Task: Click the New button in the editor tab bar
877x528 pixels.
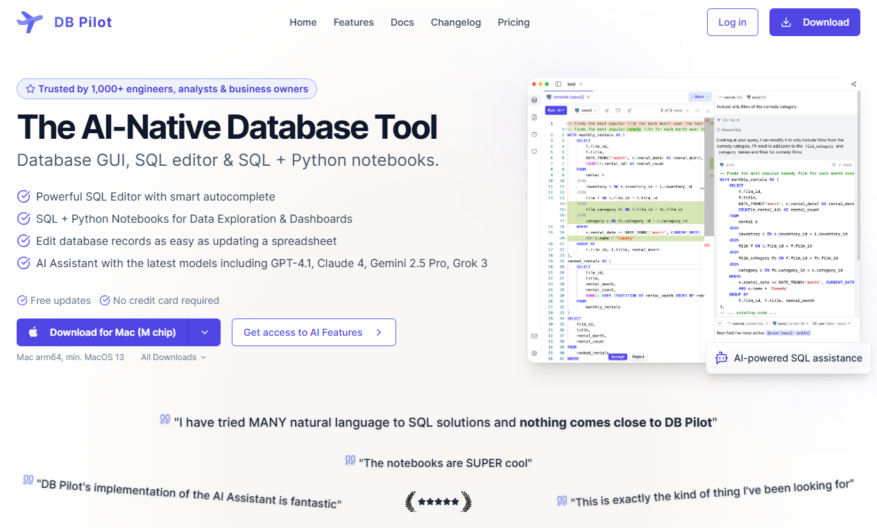Action: 700,97
